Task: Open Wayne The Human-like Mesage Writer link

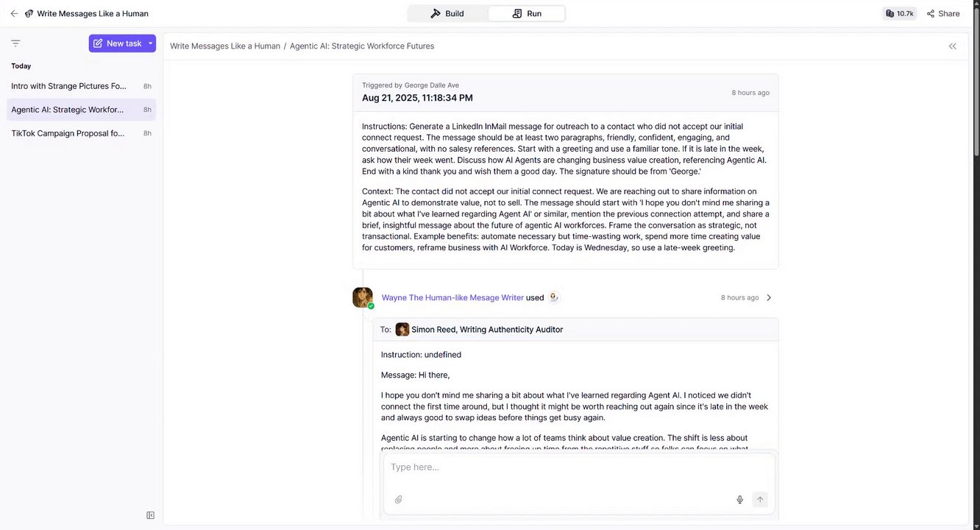Action: pos(452,297)
